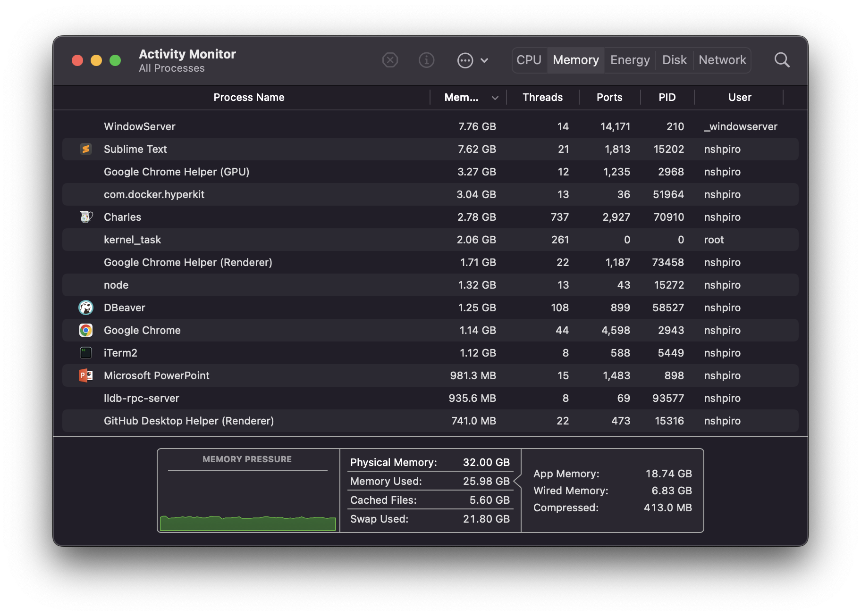This screenshot has height=616, width=861.
Task: Select the Network tab
Action: coord(722,60)
